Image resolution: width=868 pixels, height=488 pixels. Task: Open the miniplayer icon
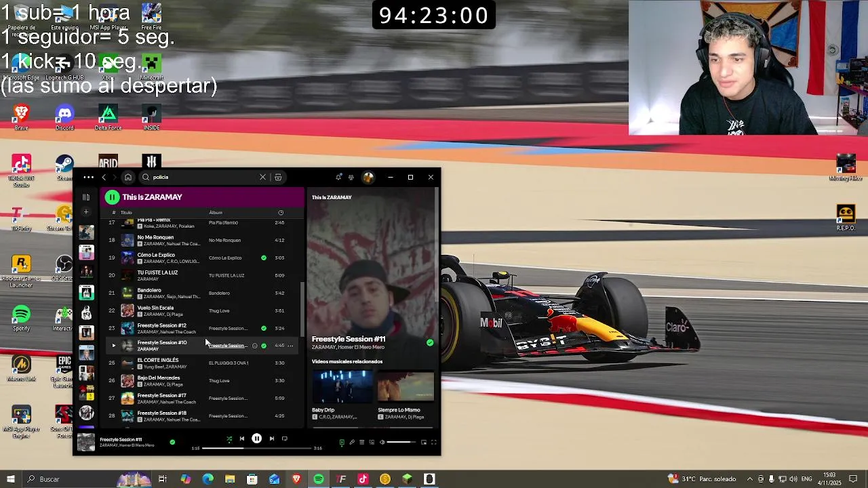pos(424,443)
